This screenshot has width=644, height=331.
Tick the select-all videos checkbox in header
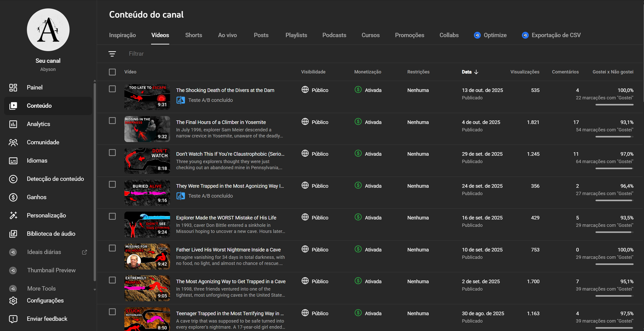pos(112,72)
